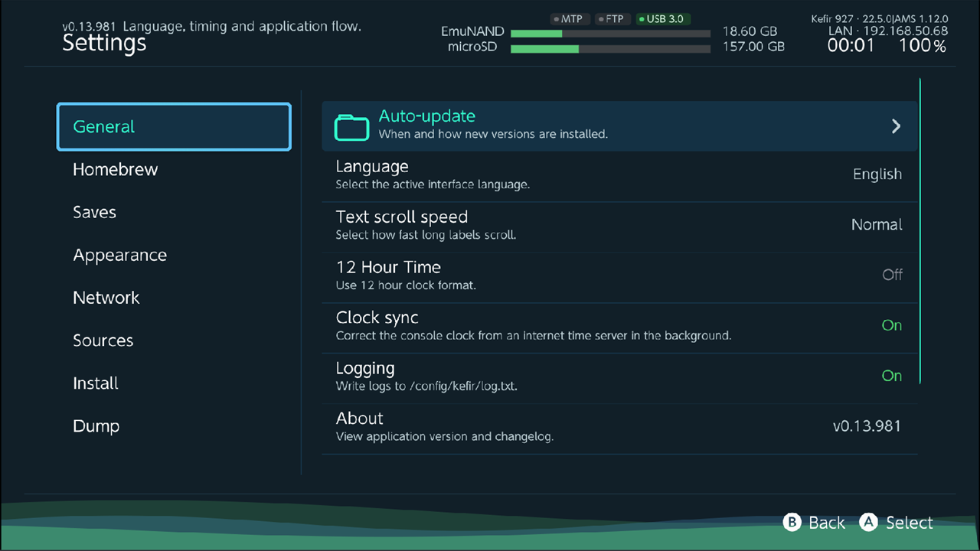
Task: Click 'Select the active interface language.' description
Action: point(433,184)
